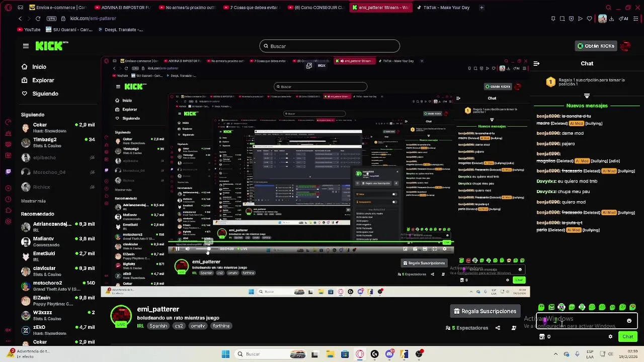Click the VPN badge in address bar
644x362 pixels.
pos(51,19)
